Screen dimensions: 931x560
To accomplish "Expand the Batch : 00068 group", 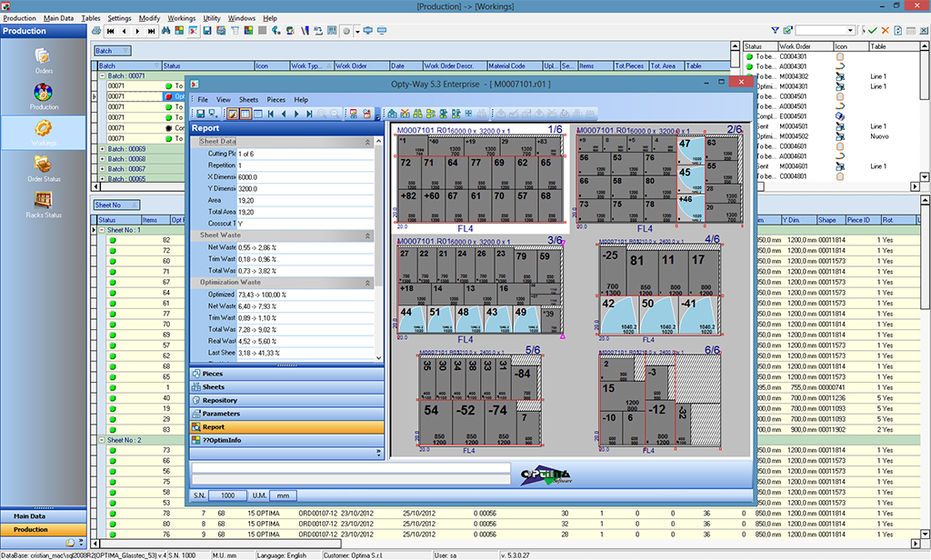I will point(102,159).
